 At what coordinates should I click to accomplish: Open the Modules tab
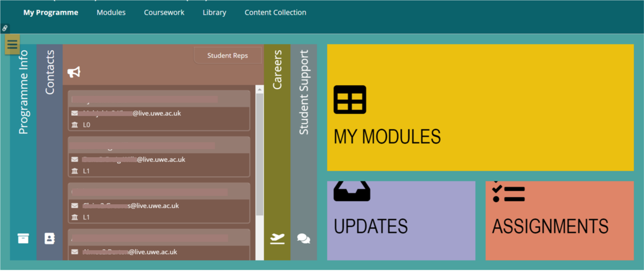[111, 13]
